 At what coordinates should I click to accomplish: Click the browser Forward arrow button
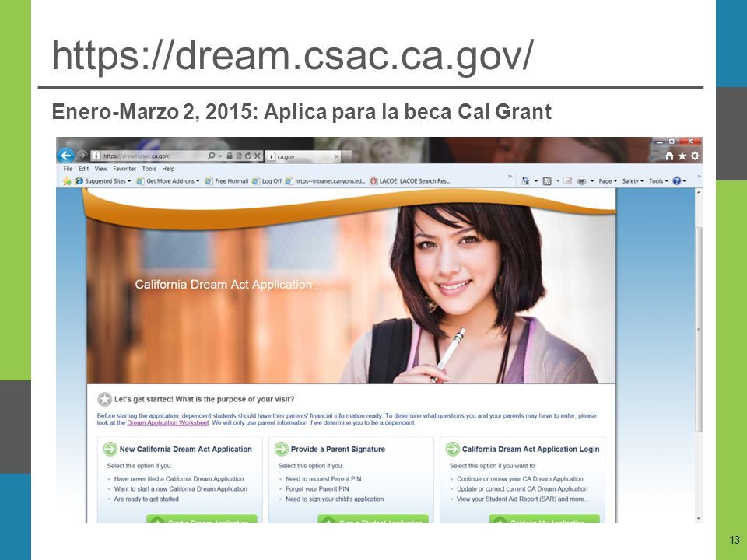tap(82, 156)
